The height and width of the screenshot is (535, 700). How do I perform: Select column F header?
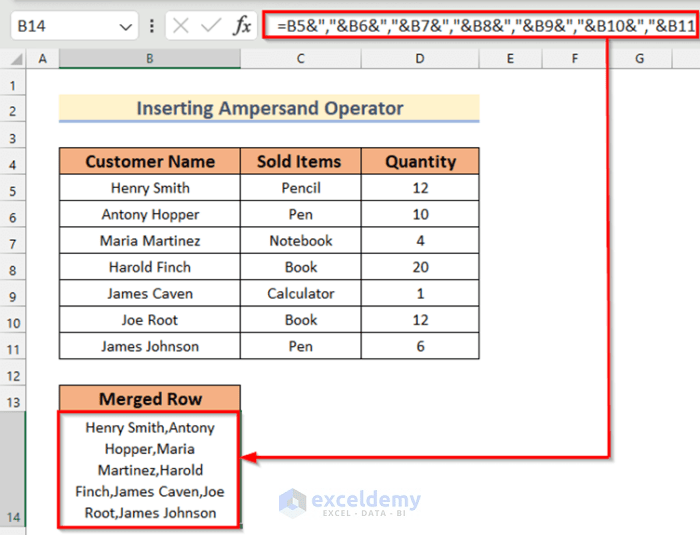(575, 59)
